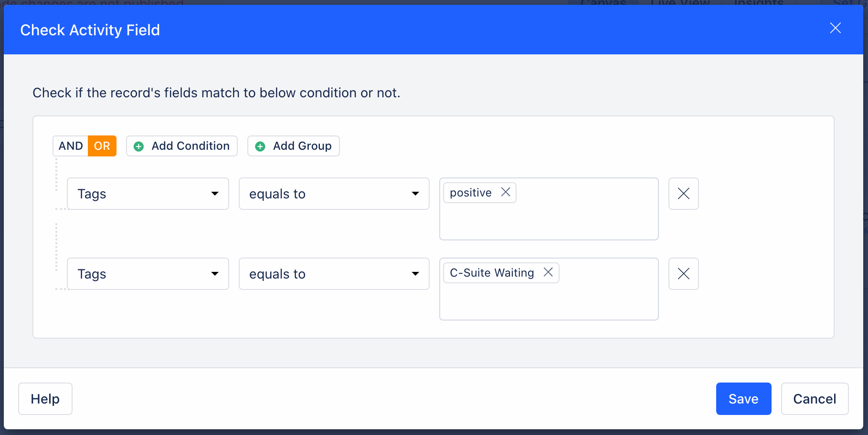Remove the 'C-Suite Waiting' tag chip
The width and height of the screenshot is (868, 435).
pos(548,272)
